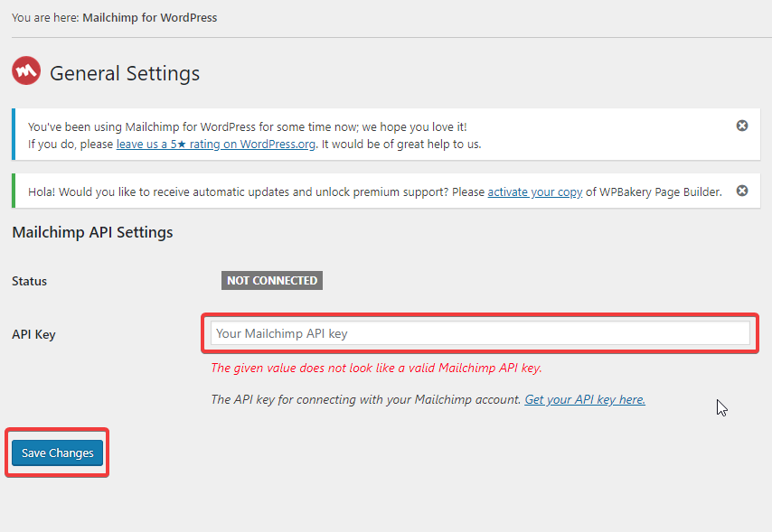Save Changes to the API settings
This screenshot has height=532, width=772.
(58, 453)
